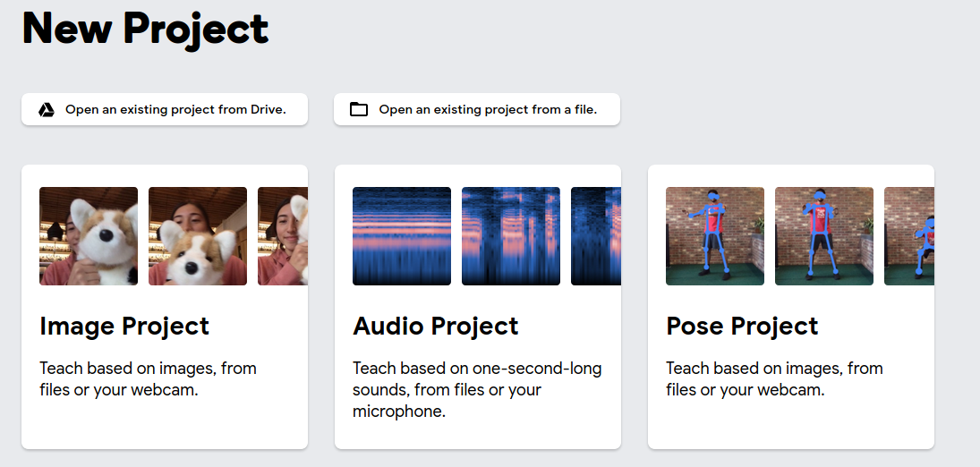This screenshot has height=467, width=980.
Task: Click second Audio Project spectrogram thumbnail
Action: (x=511, y=236)
